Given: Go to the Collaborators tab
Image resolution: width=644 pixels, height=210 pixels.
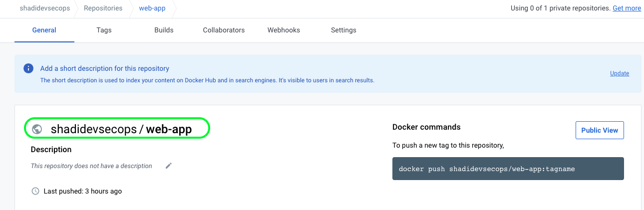Looking at the screenshot, I should point(224,30).
